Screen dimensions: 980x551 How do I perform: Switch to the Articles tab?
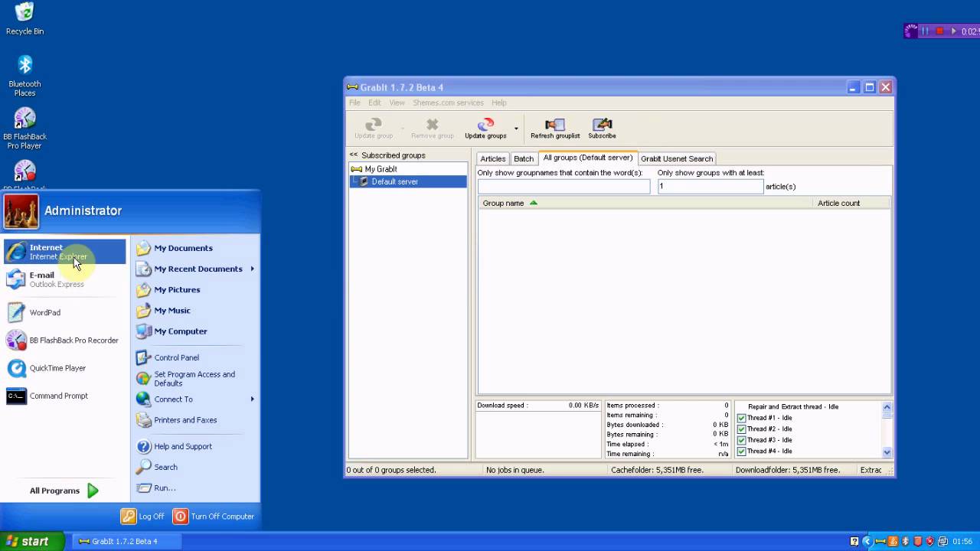493,158
